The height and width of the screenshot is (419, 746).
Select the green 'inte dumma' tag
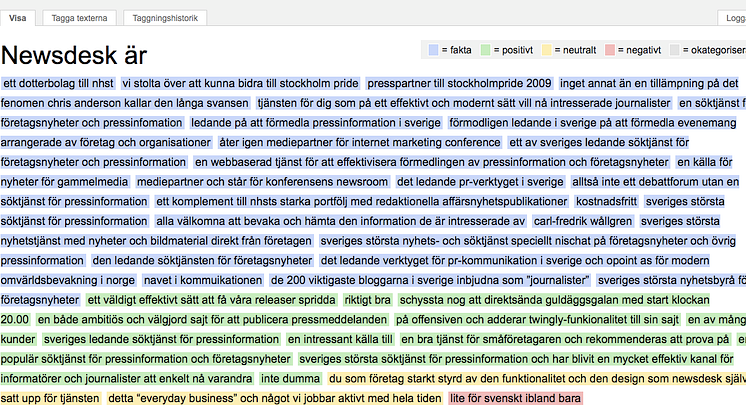(x=290, y=379)
